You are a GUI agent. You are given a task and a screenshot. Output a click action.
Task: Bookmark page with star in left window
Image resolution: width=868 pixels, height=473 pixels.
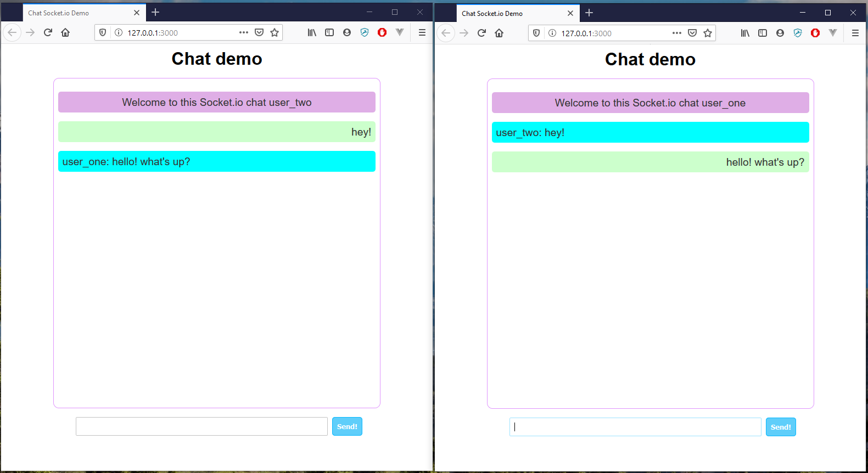point(275,32)
